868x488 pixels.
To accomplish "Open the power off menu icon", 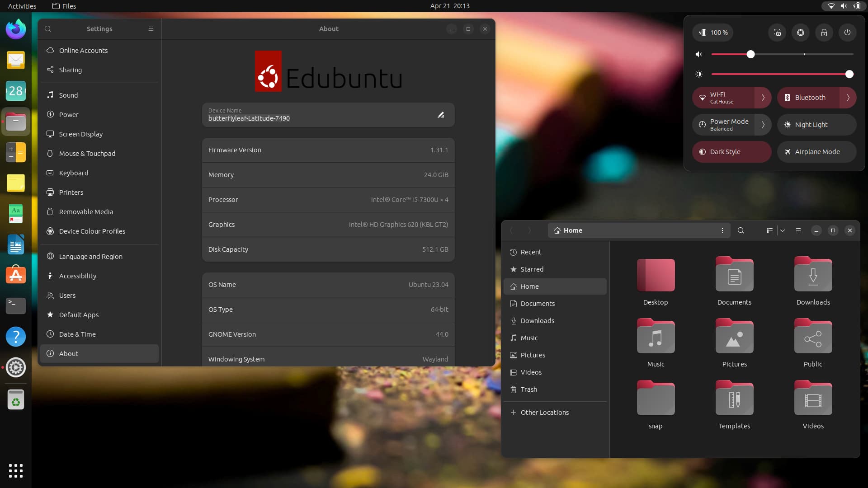I will [847, 33].
